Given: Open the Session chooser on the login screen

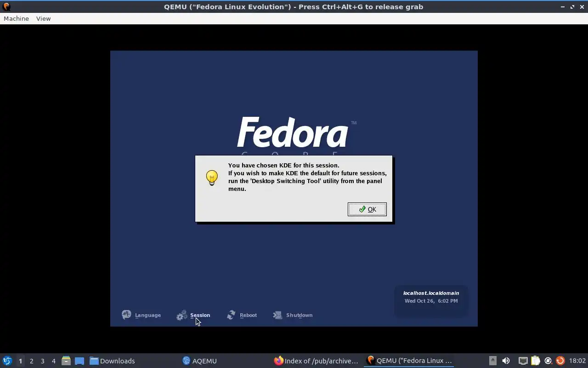Looking at the screenshot, I should (200, 315).
